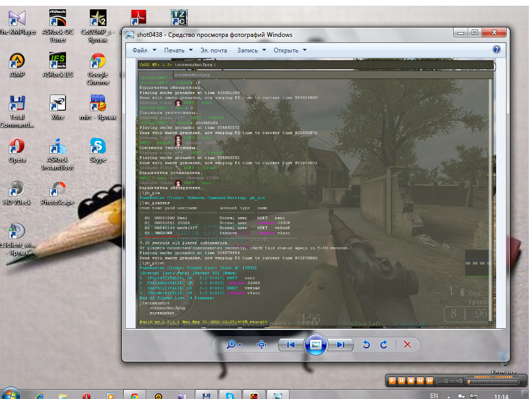The width and height of the screenshot is (532, 399).
Task: Switch to the red-black app on taskbar
Action: 254,395
